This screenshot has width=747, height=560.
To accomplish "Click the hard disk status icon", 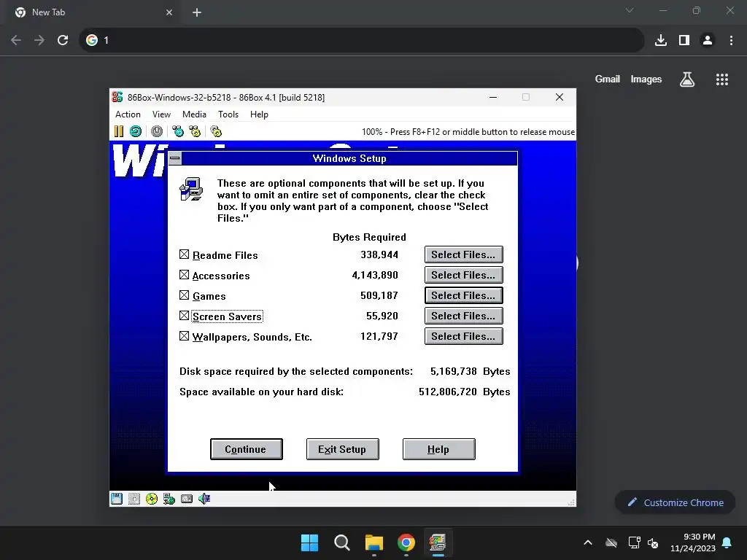I will (134, 499).
